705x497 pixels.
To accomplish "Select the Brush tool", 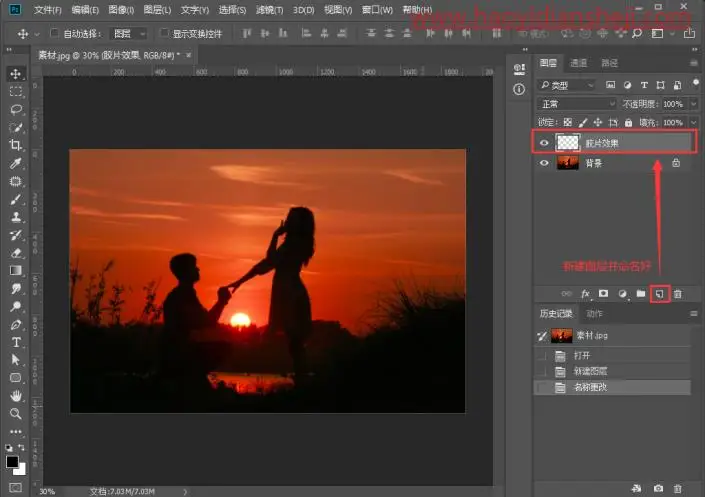I will click(x=16, y=199).
